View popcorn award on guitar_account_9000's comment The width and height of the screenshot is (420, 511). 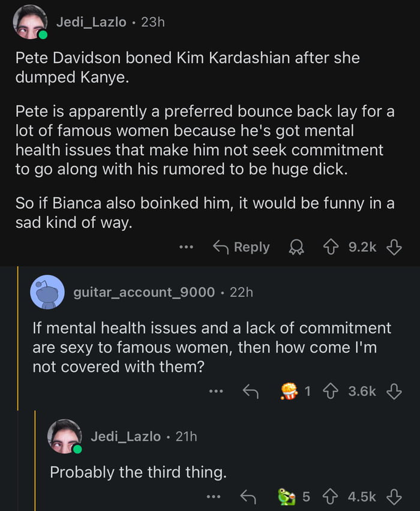(290, 392)
